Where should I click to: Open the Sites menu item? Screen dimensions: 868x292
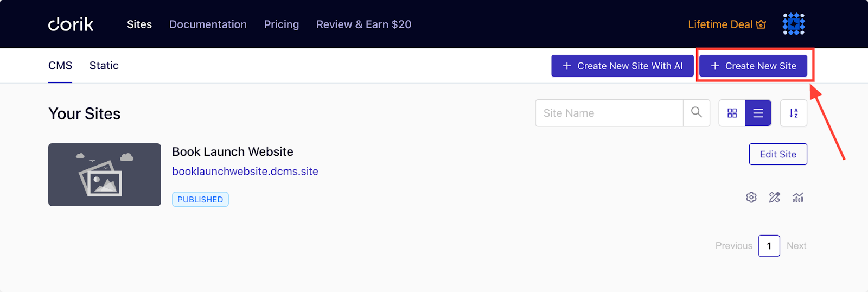139,24
